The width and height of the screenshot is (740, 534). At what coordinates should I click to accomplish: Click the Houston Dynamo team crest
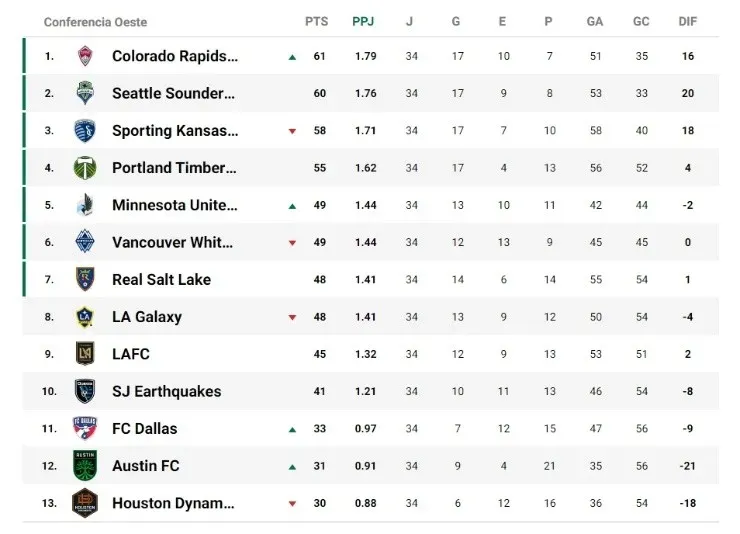pos(85,503)
